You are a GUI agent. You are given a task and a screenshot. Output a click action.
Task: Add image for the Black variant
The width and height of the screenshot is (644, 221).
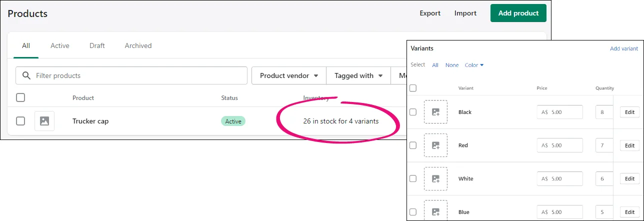click(x=435, y=112)
